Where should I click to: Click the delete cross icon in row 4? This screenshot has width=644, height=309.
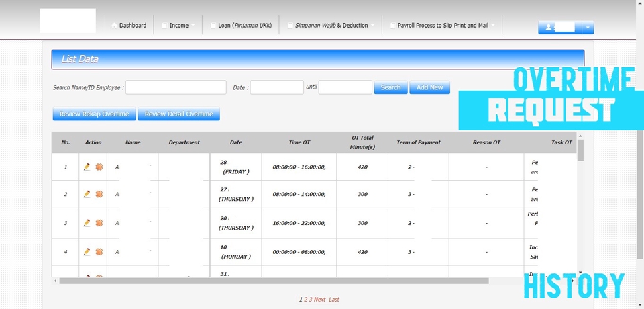(99, 251)
